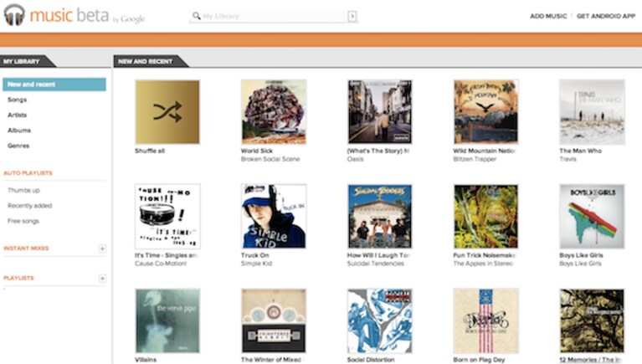Select the New and Recent tab header
Viewport: 642px width, 364px height.
click(x=151, y=61)
